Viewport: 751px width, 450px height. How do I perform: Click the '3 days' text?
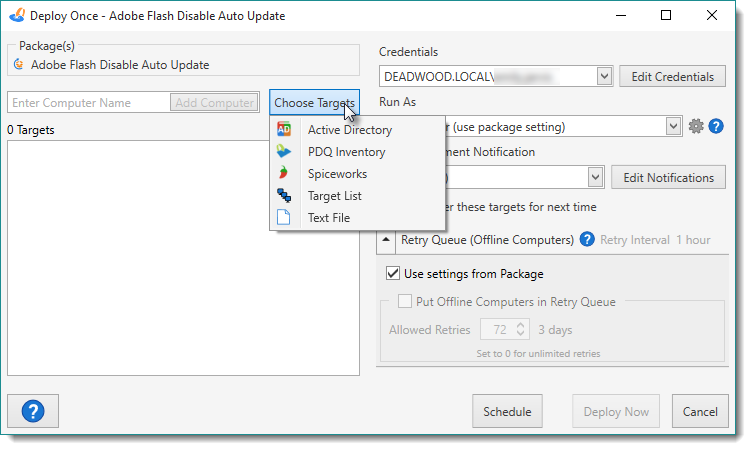[555, 330]
